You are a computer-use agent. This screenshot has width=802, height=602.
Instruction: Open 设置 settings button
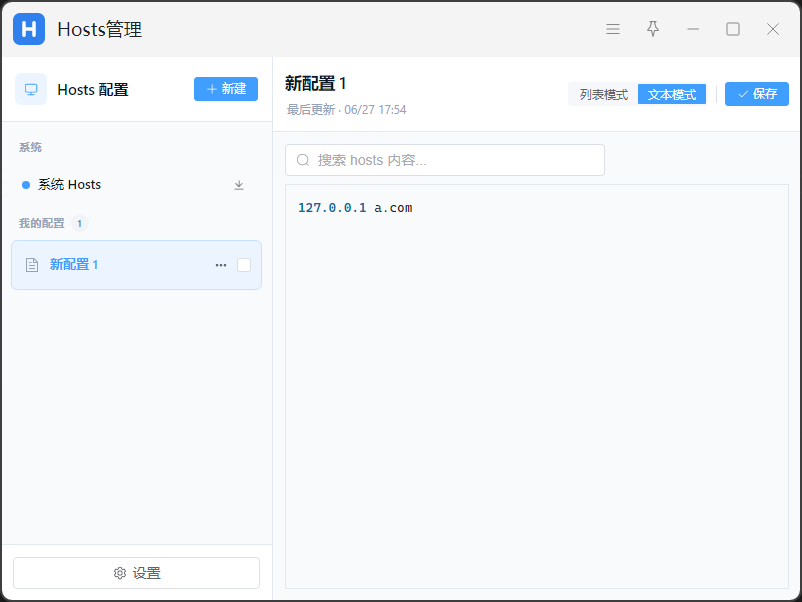tap(136, 573)
